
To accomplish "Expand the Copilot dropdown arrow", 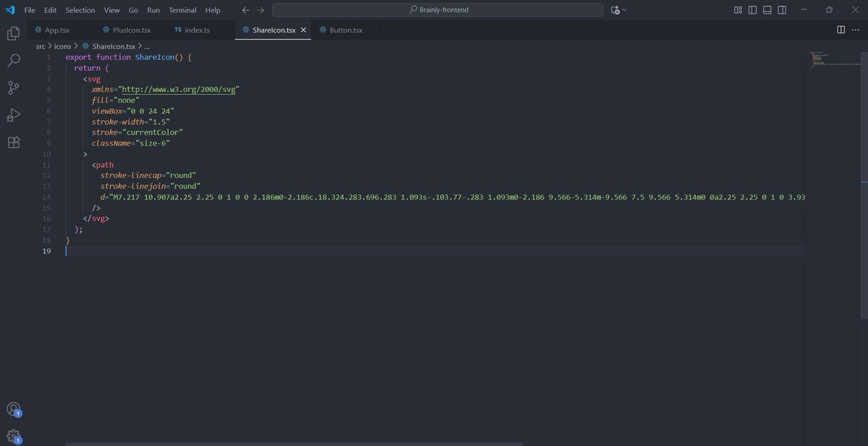I will [624, 10].
